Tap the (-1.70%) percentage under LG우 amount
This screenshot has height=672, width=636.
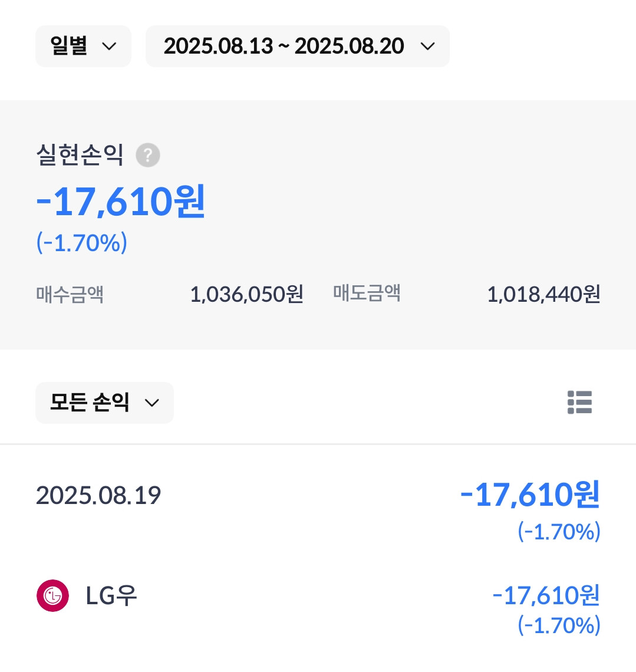[559, 625]
